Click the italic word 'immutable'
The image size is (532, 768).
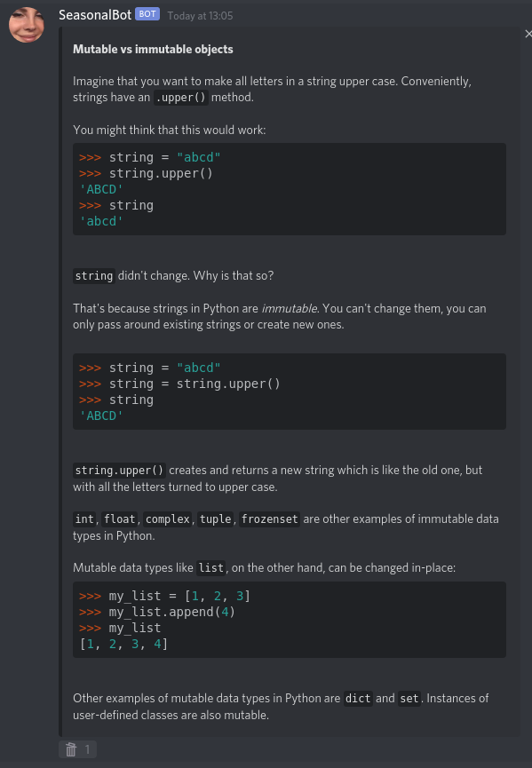click(289, 309)
